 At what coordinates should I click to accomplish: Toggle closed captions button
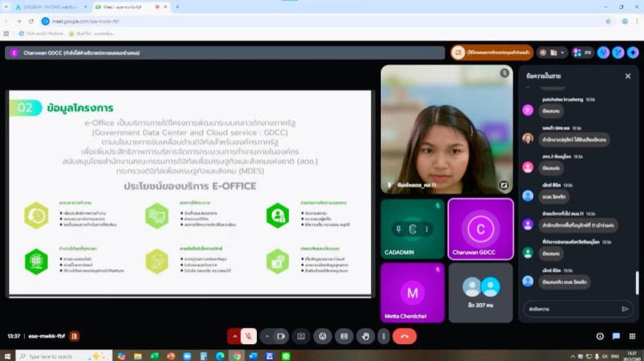point(345,336)
